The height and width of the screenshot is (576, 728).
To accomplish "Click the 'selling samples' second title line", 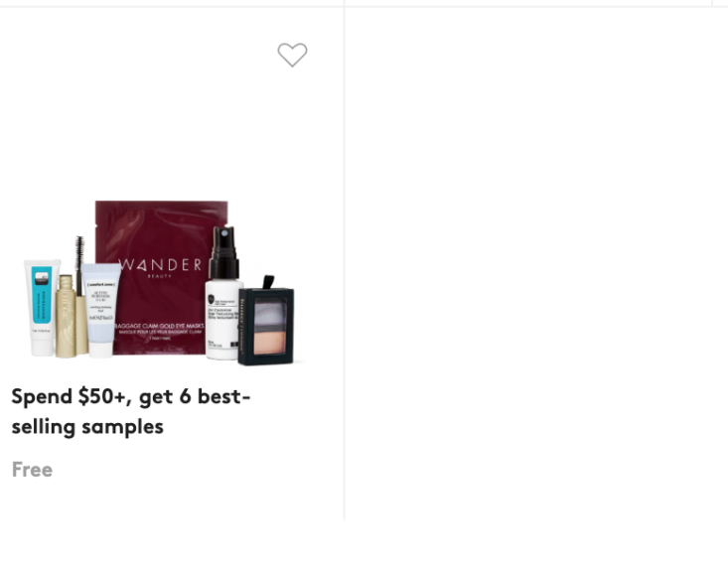I will point(87,427).
